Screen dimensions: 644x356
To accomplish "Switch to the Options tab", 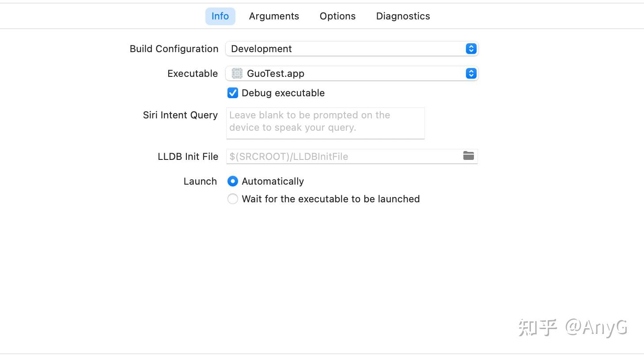I will pyautogui.click(x=337, y=16).
